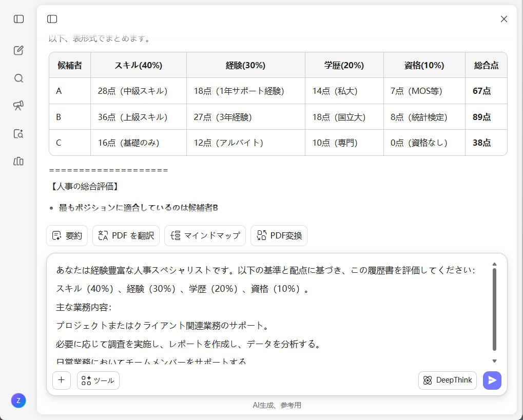
Task: Add attachment with the plus button
Action: [x=62, y=381]
